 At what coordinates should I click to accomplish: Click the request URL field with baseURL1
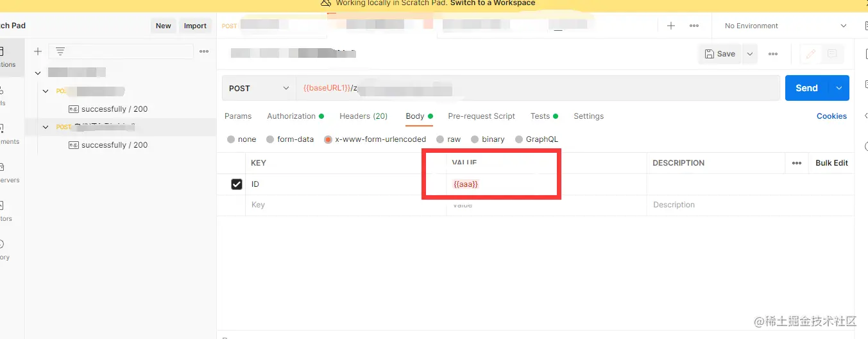tap(538, 88)
